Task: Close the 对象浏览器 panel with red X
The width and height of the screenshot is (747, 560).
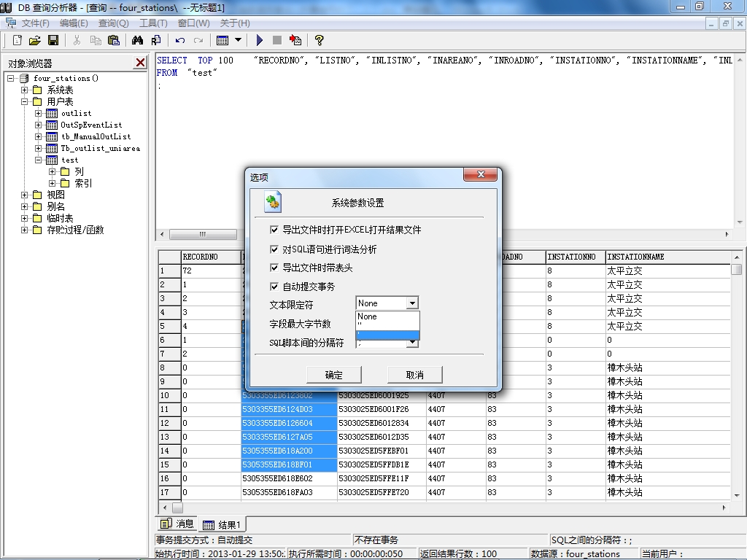Action: [x=140, y=63]
